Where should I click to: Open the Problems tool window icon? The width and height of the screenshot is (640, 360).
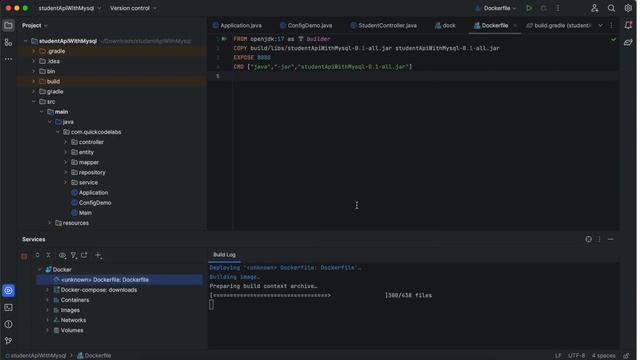click(x=8, y=324)
